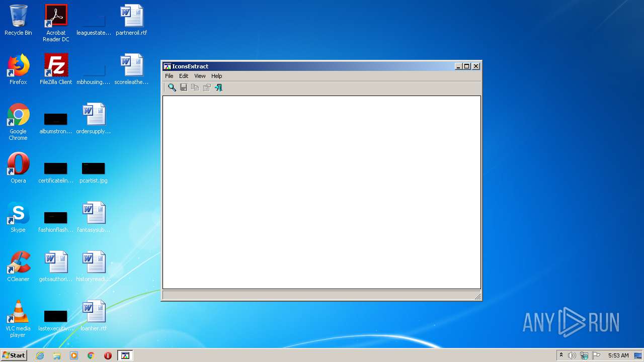Viewport: 644px width, 362px height.
Task: Click the Show desktop button
Action: pyautogui.click(x=638, y=355)
